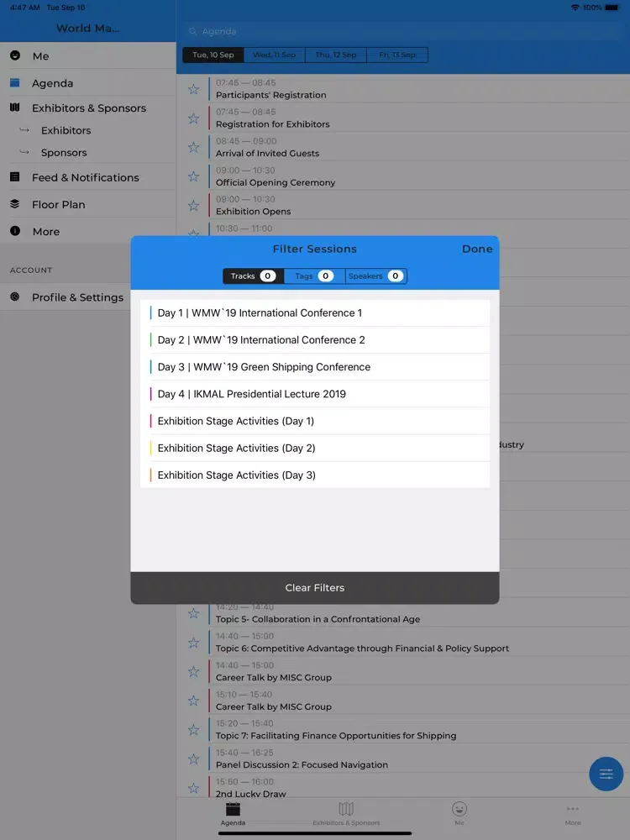
Task: Select the Tue, 10 Sep date tab
Action: pos(213,55)
